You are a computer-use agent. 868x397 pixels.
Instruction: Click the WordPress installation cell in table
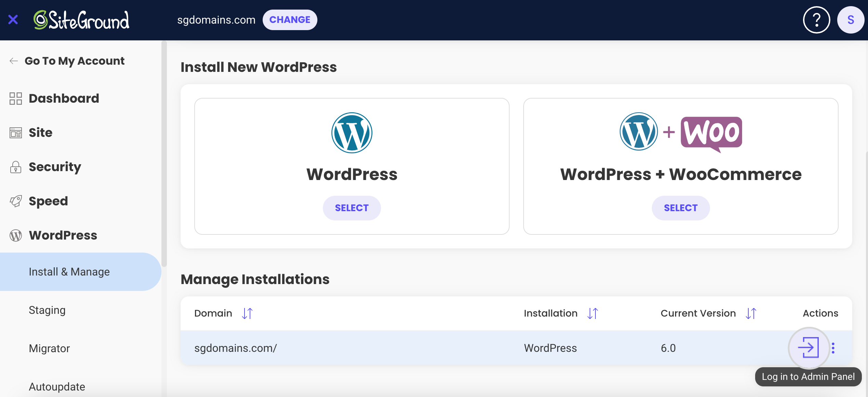pyautogui.click(x=550, y=348)
